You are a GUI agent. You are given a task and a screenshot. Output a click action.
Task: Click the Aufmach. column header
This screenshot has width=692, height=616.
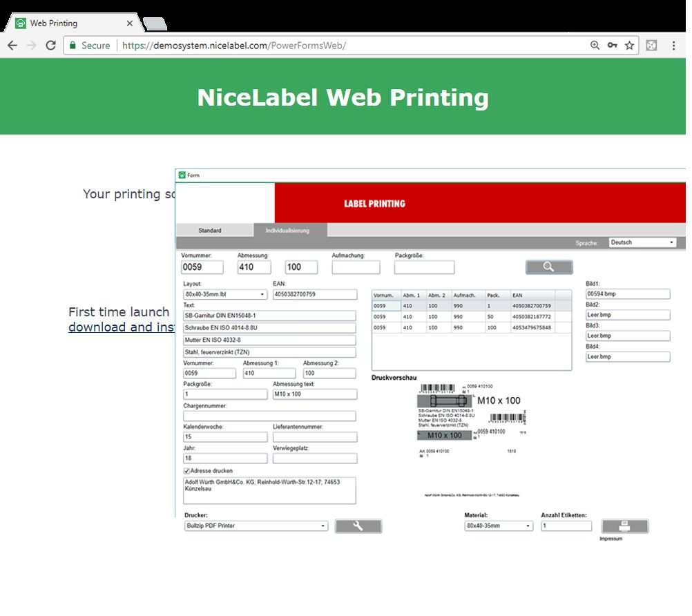click(468, 295)
